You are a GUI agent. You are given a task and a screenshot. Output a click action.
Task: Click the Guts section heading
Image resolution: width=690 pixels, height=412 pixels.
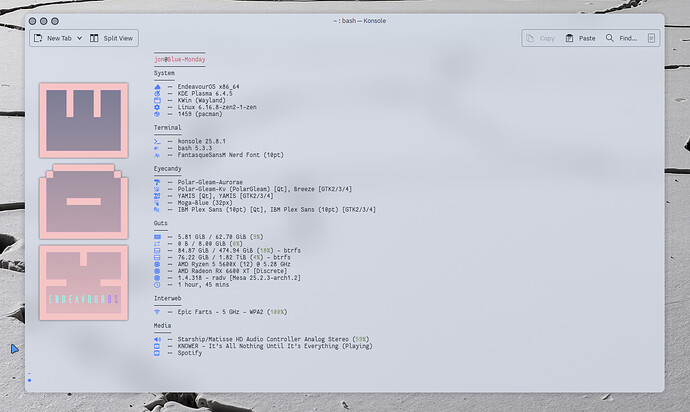tap(161, 223)
